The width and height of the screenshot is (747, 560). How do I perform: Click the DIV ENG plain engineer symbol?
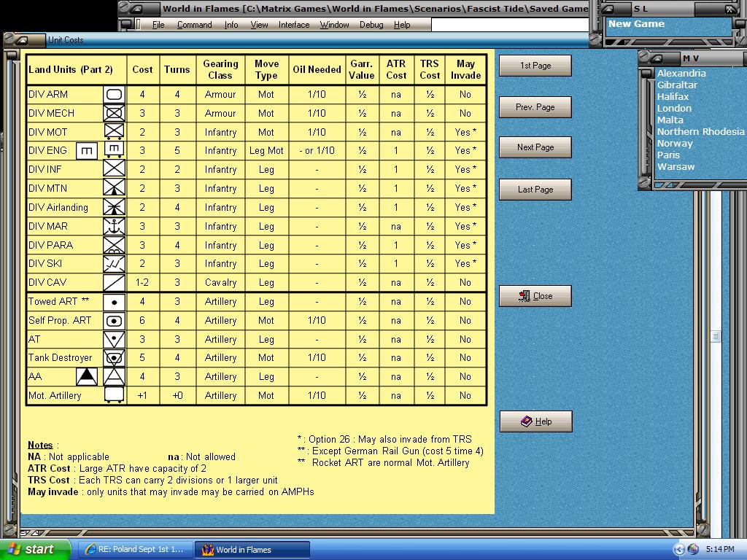click(87, 151)
